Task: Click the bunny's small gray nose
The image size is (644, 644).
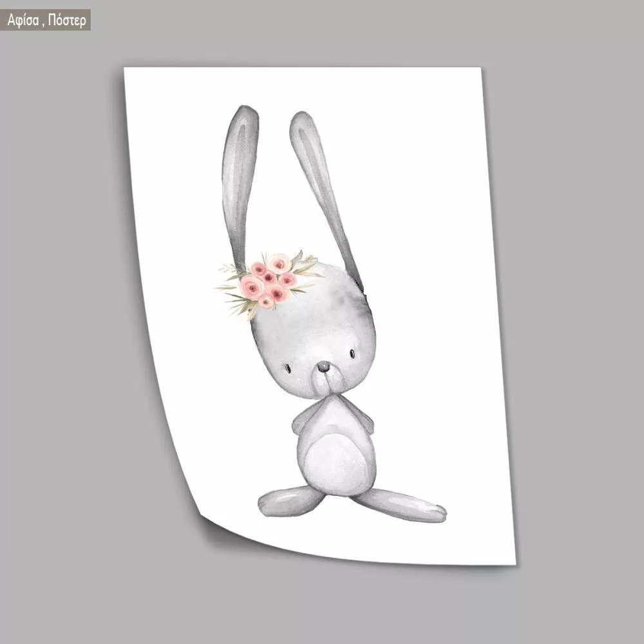Action: click(325, 367)
